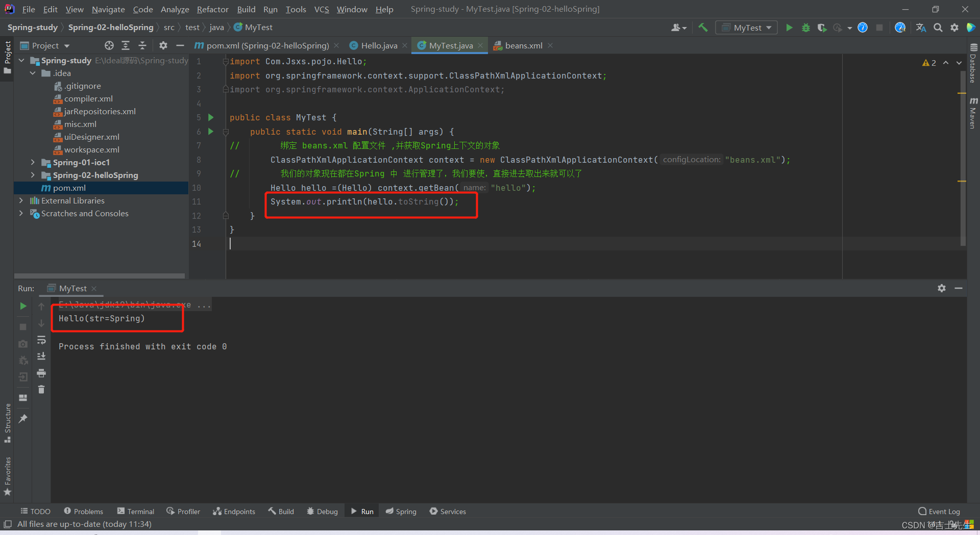Open the user account icon dropdown
The width and height of the screenshot is (980, 535).
tap(678, 28)
